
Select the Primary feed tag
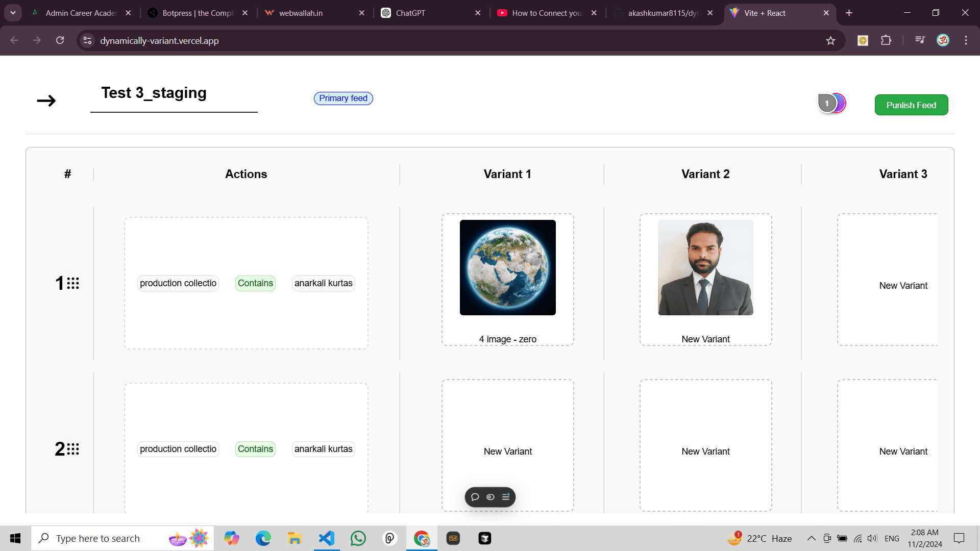coord(343,98)
